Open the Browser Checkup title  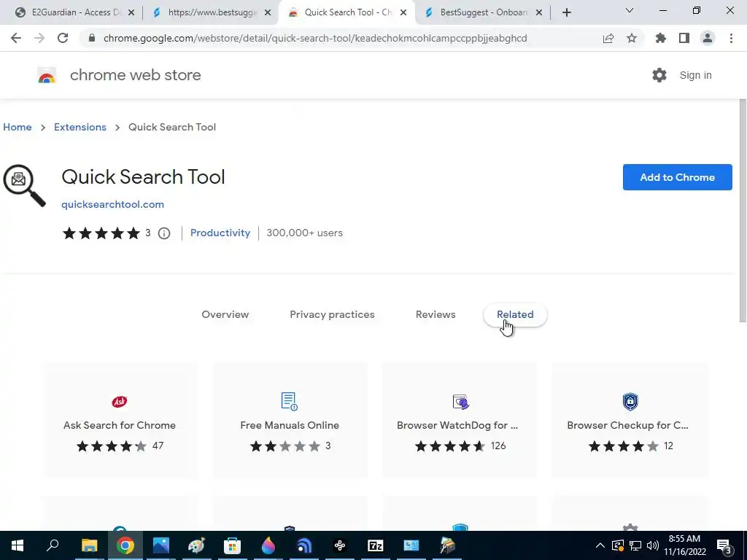[627, 425]
